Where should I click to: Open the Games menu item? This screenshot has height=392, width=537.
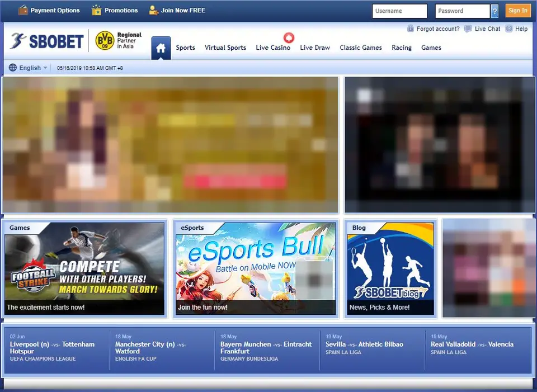[x=431, y=48]
